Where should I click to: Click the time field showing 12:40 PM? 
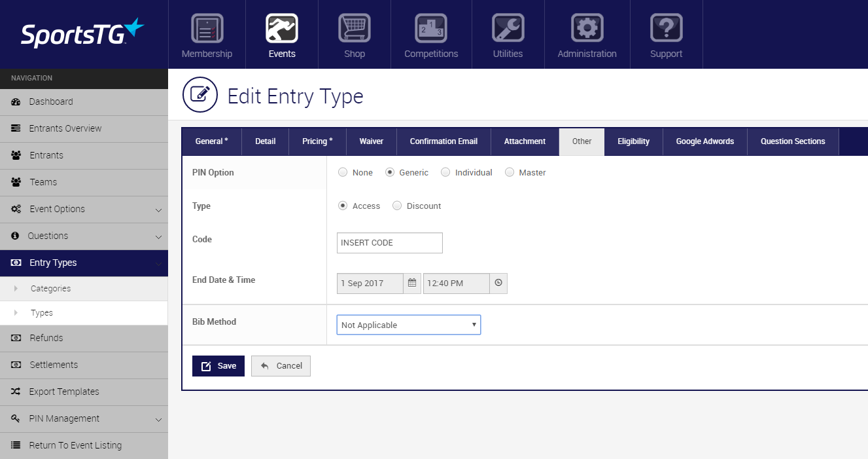tap(457, 283)
